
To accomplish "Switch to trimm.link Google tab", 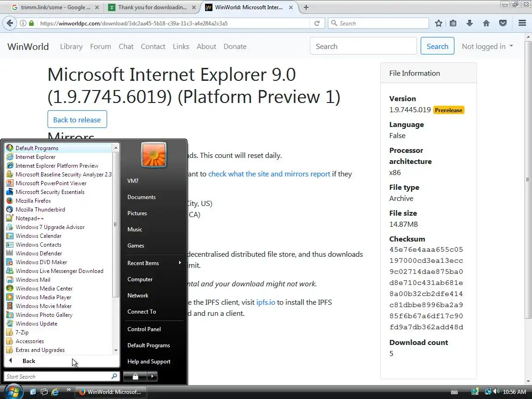I will coord(54,7).
